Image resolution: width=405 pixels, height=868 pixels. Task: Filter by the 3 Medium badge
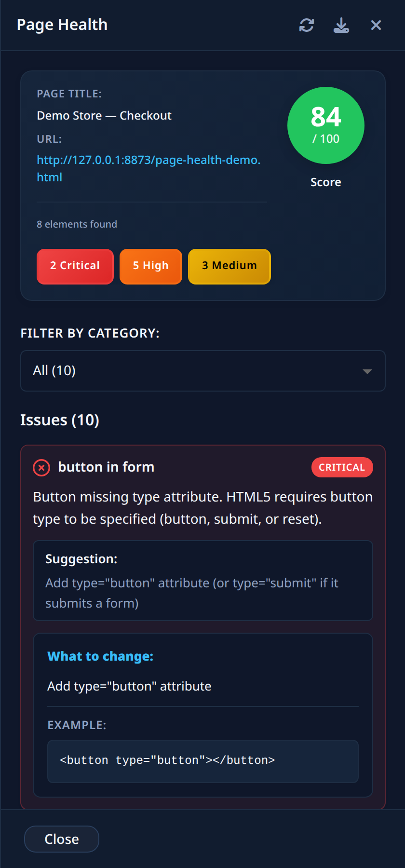229,267
